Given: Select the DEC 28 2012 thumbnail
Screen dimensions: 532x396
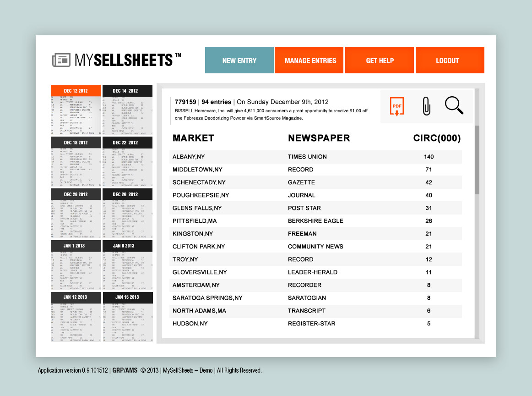Looking at the screenshot, I should pyautogui.click(x=75, y=194).
